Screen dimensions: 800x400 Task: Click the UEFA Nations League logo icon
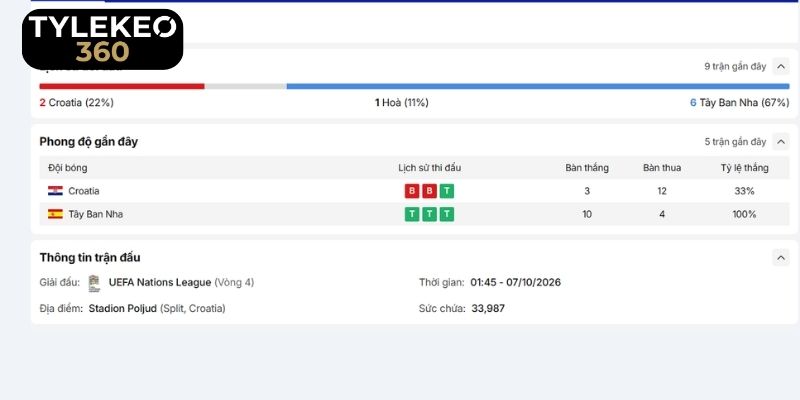click(94, 283)
